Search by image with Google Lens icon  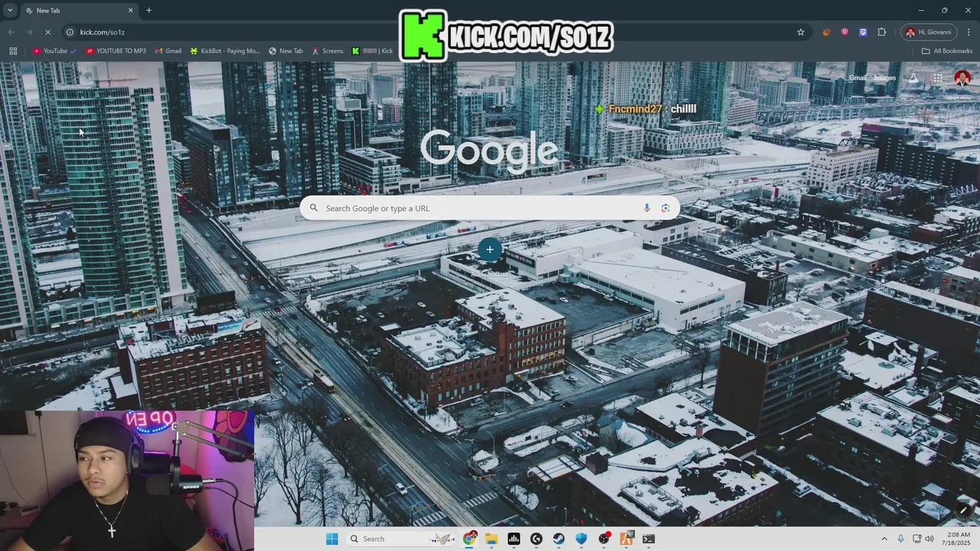tap(665, 208)
